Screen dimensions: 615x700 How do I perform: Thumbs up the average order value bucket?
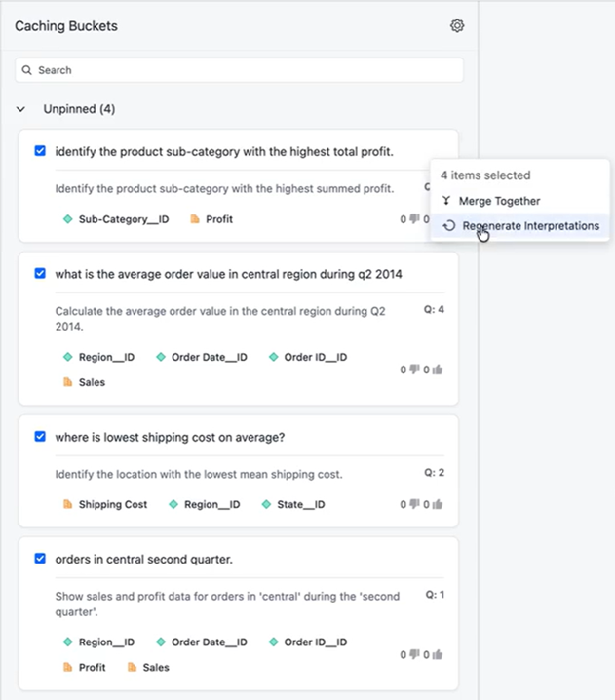[x=438, y=369]
